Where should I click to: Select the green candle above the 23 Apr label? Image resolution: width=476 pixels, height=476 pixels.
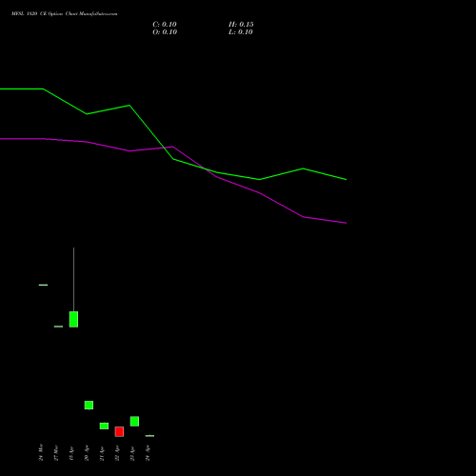(134, 421)
